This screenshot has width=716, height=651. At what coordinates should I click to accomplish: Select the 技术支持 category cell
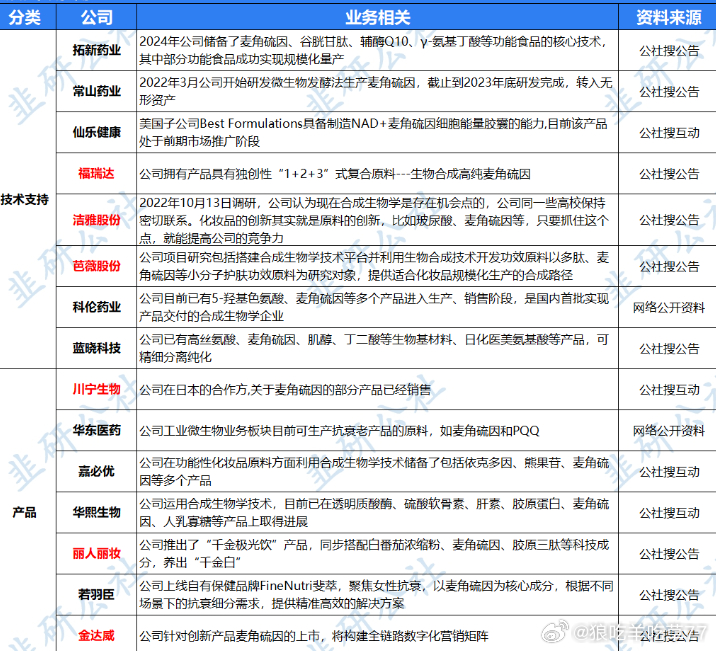pyautogui.click(x=25, y=200)
